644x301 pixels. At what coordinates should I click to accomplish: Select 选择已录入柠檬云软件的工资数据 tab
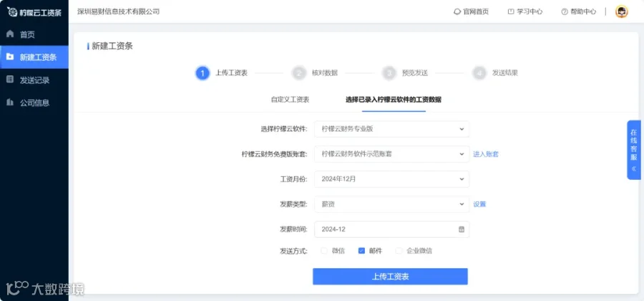(x=394, y=100)
